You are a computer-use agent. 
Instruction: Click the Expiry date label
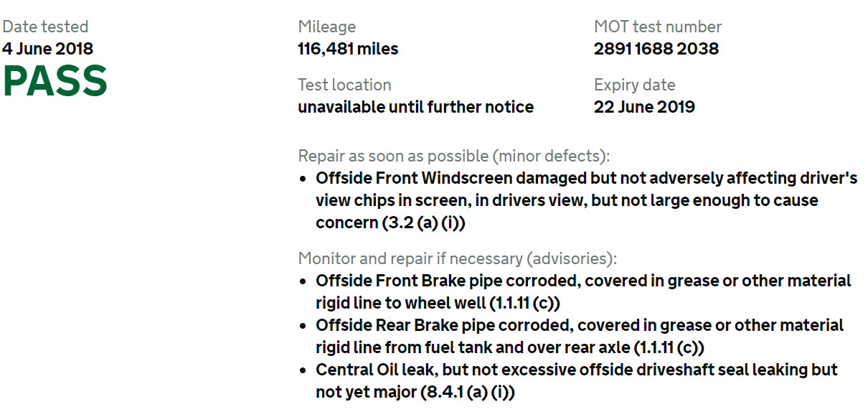coord(635,85)
